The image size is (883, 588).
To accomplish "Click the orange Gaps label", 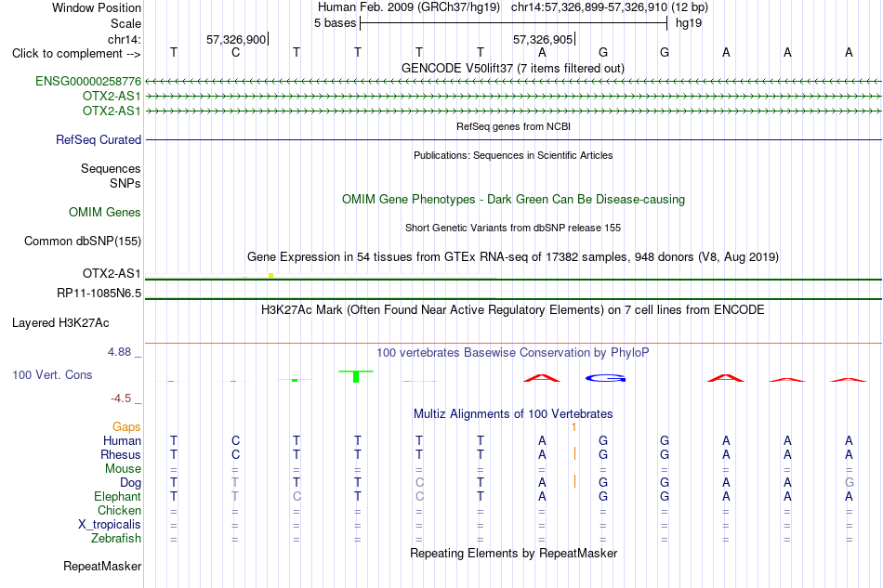I will click(x=126, y=427).
